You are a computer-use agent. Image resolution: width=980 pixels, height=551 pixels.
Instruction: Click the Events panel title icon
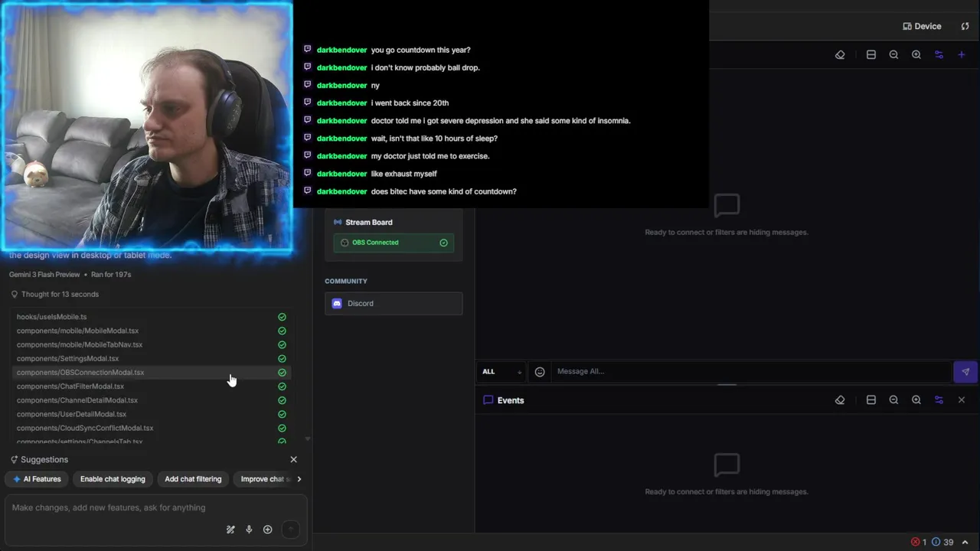488,400
